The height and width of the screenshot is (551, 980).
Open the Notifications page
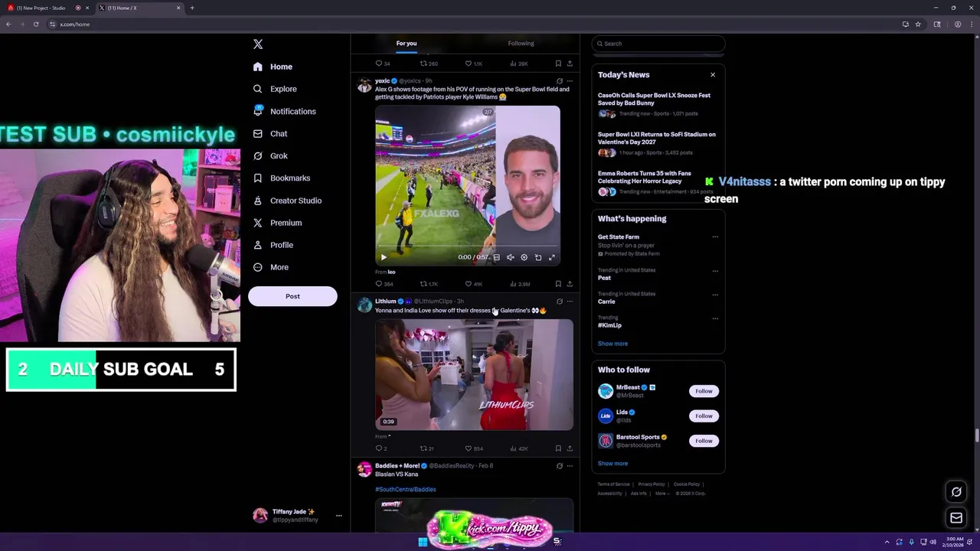pyautogui.click(x=284, y=111)
